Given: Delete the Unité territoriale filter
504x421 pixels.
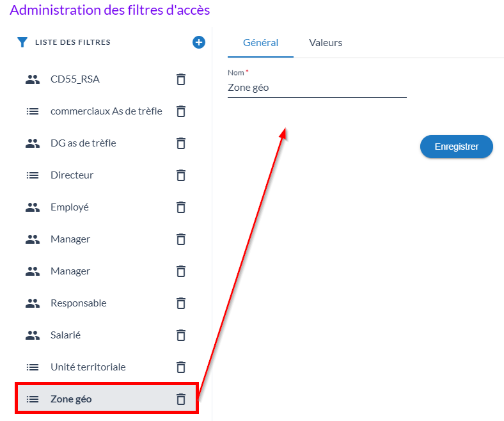Looking at the screenshot, I should point(181,367).
